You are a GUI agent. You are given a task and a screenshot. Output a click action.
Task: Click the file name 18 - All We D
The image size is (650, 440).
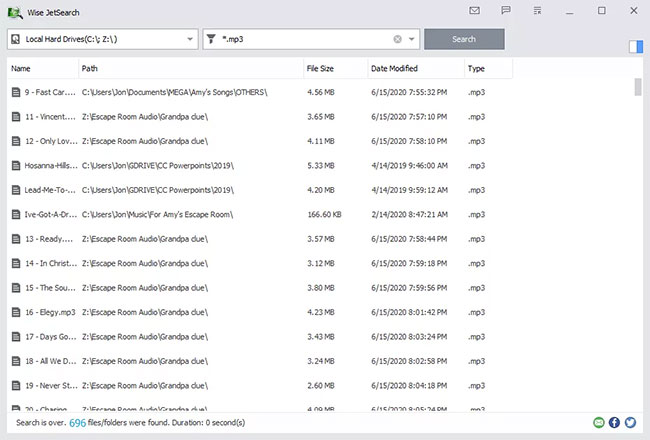coord(51,361)
